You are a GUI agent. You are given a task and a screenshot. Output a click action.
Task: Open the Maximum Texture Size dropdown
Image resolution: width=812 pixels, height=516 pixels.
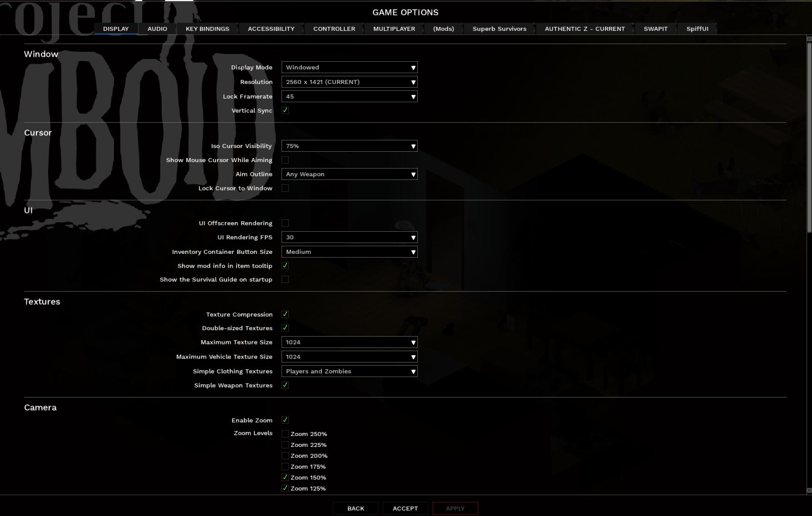(x=349, y=342)
